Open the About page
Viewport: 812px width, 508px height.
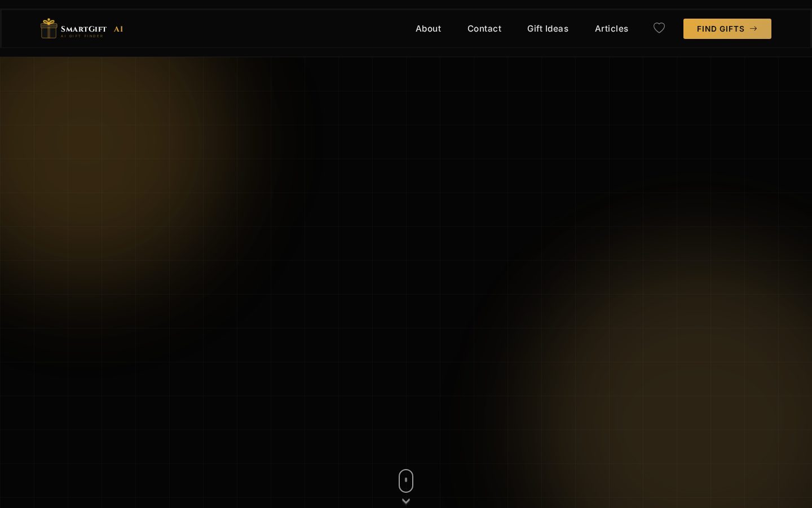(x=429, y=29)
